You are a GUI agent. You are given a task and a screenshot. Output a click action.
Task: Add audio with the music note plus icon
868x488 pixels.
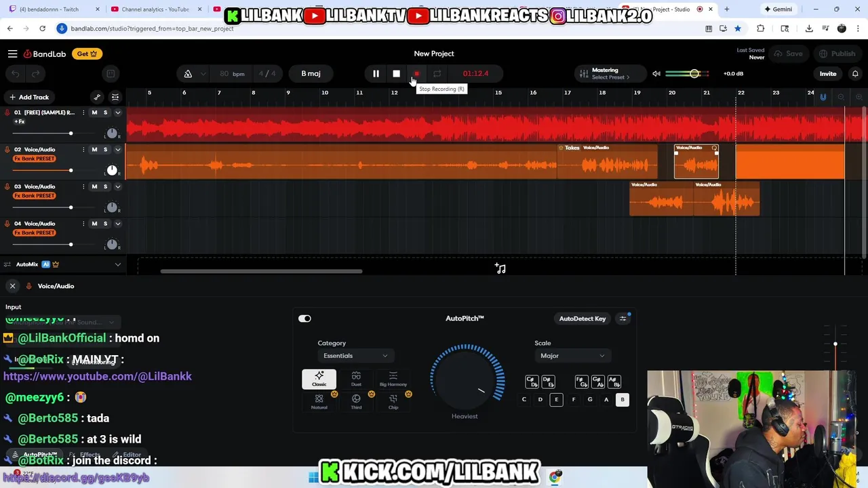click(x=500, y=268)
